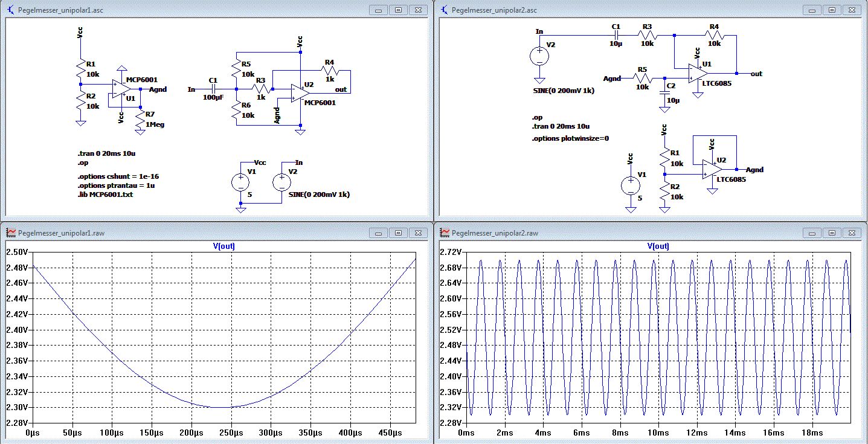The image size is (868, 444).
Task: Maximize the Pegelmesser_unipolar2.asc window
Action: point(832,10)
